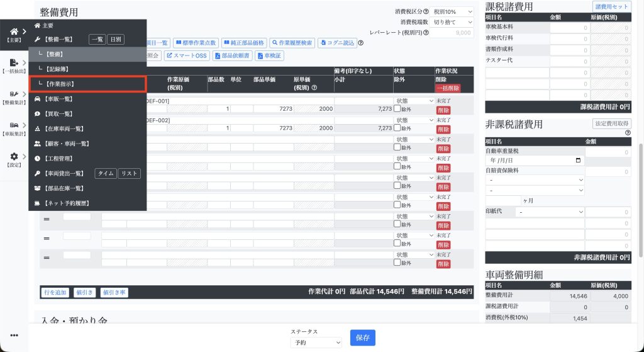644x352 pixels.
Task: Open 状態 dropdown on the DEF-002 row
Action: pyautogui.click(x=414, y=120)
